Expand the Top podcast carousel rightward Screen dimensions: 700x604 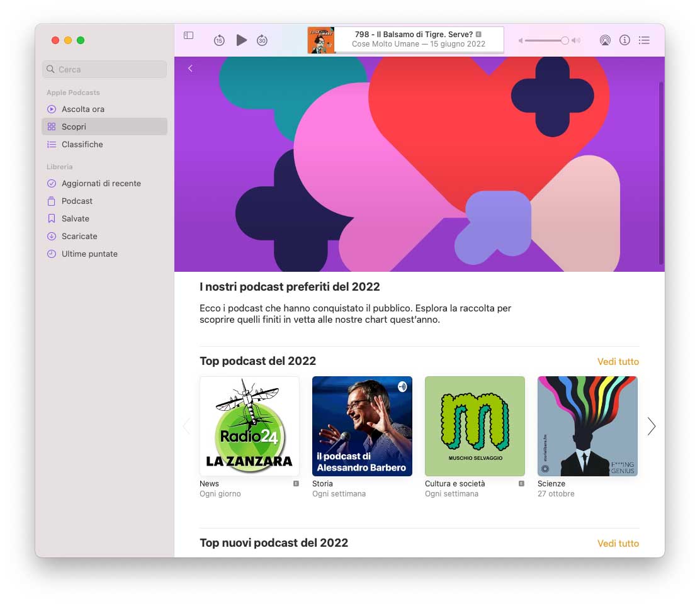coord(652,426)
